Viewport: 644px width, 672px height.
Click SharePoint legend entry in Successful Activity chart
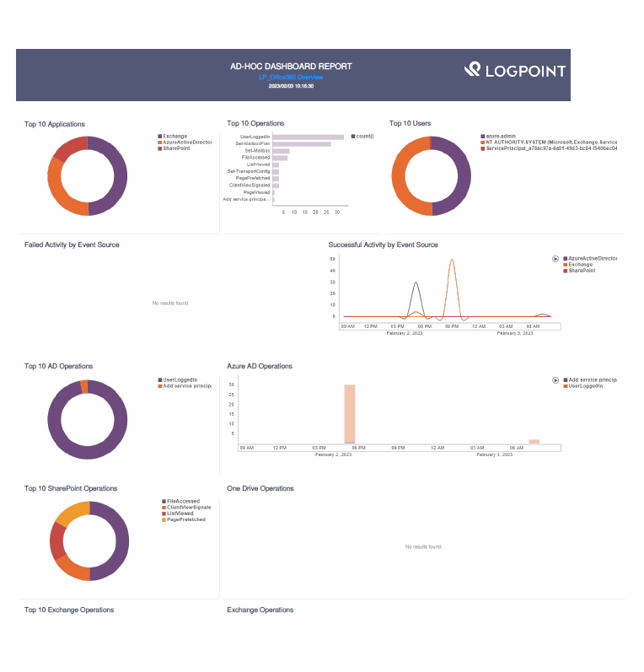580,271
